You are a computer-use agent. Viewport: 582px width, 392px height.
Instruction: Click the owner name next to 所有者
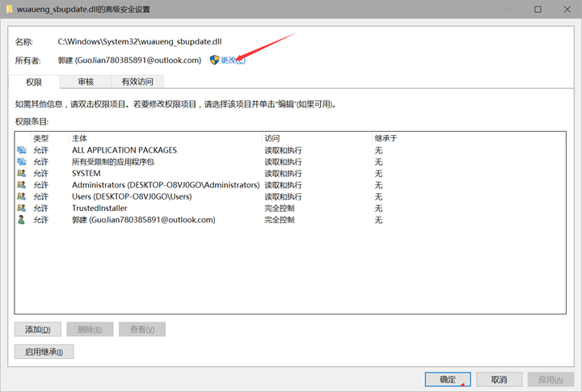pyautogui.click(x=129, y=60)
